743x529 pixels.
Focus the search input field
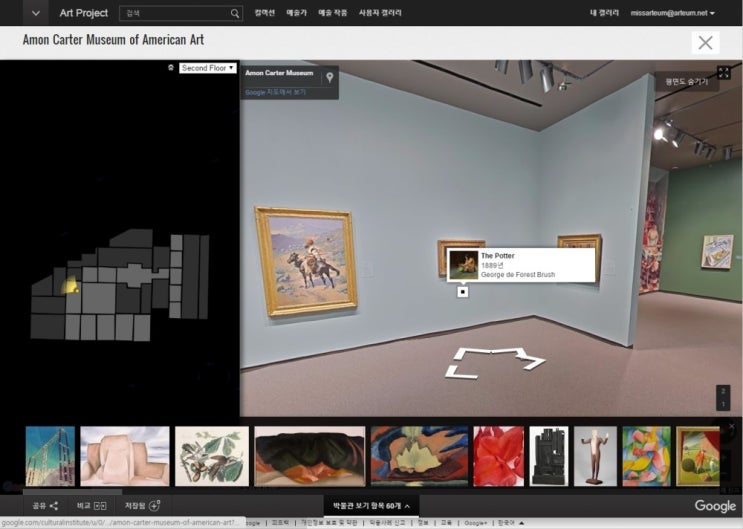[174, 13]
